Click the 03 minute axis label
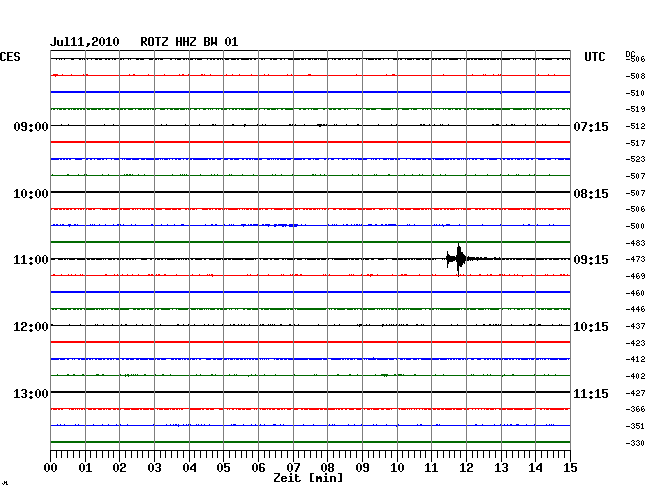Viewport: 650px width, 494px height. pyautogui.click(x=154, y=467)
